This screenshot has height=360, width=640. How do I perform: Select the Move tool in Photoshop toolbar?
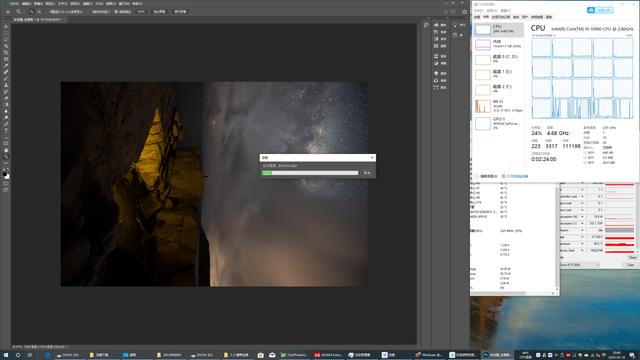click(6, 27)
